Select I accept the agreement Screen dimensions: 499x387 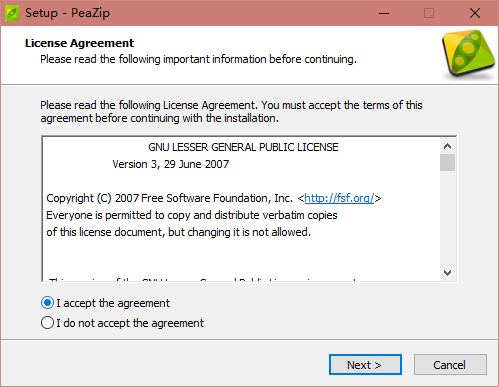click(x=105, y=303)
